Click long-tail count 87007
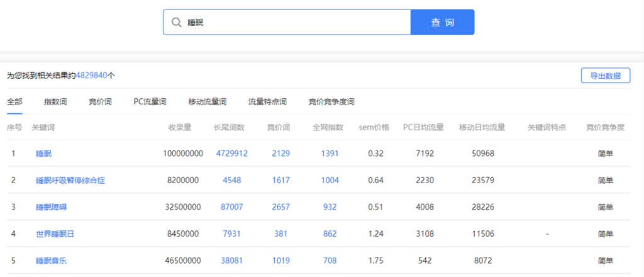The image size is (644, 277). 231,207
